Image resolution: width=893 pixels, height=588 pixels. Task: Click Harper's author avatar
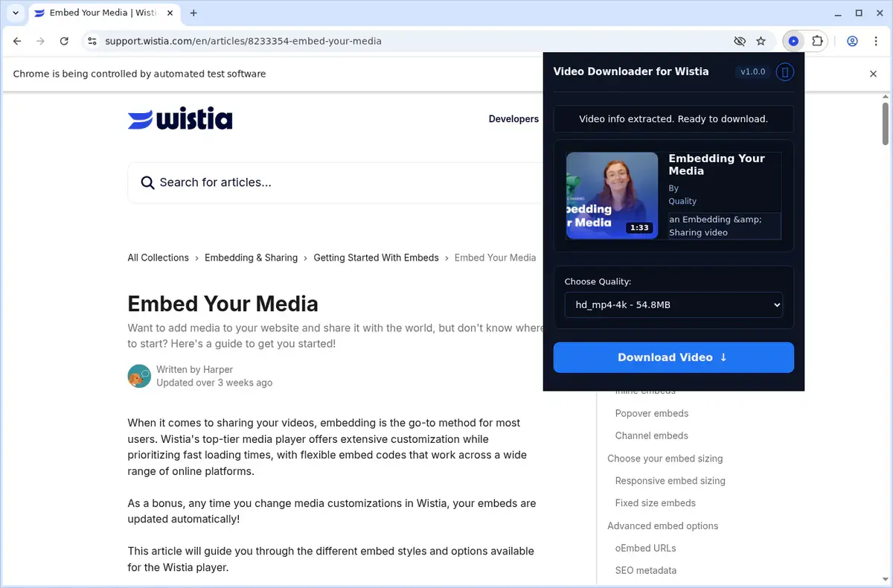click(x=139, y=376)
